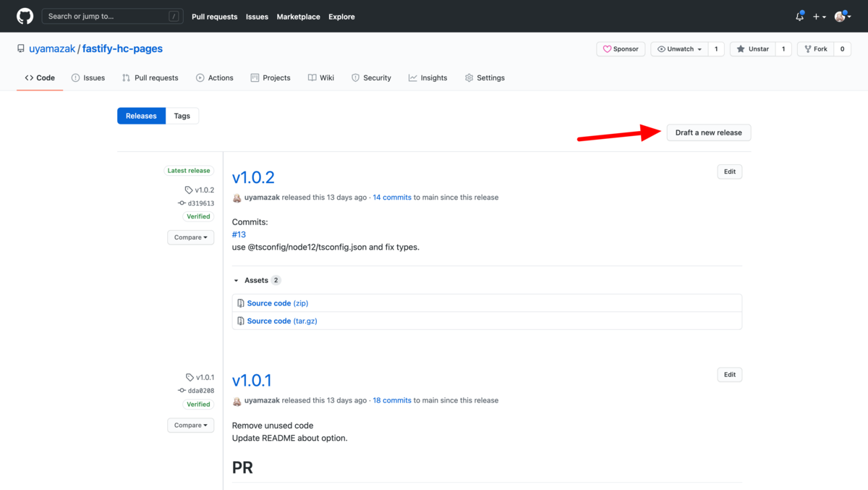This screenshot has width=868, height=490.
Task: Click the zip file icon
Action: pos(241,303)
